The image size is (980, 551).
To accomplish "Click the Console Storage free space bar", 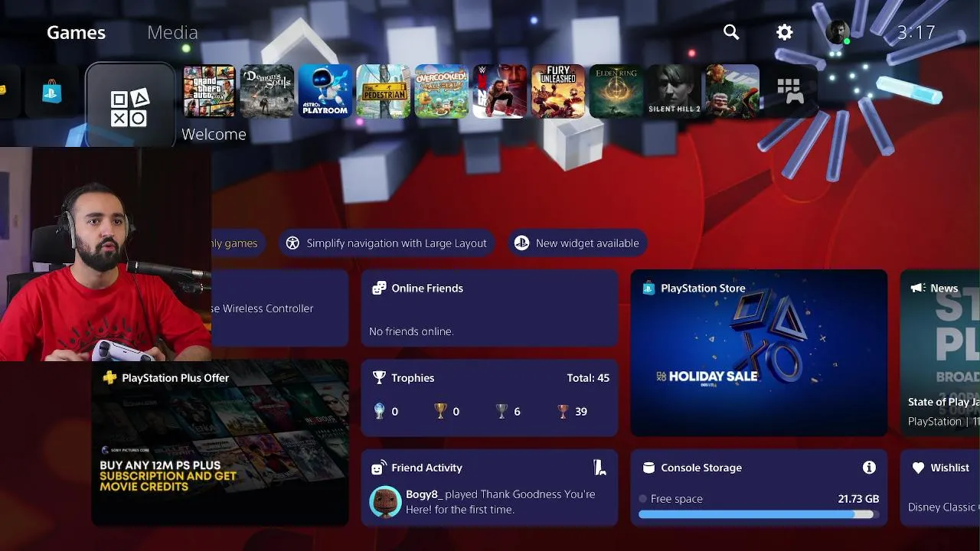I will tap(759, 515).
